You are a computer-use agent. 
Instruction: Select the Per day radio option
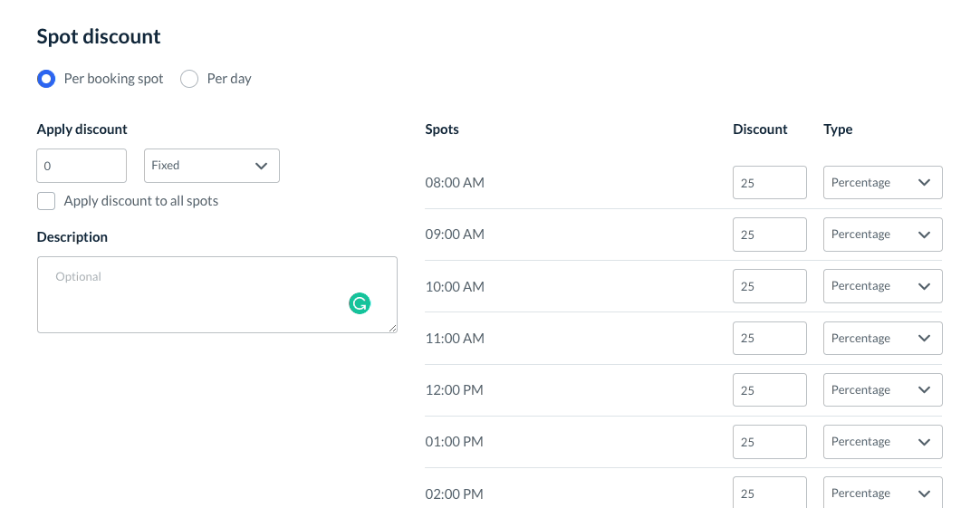(189, 79)
